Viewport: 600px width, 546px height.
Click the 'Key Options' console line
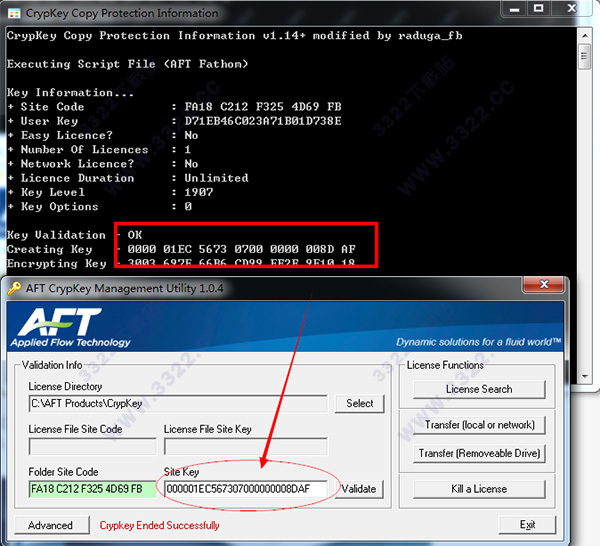click(x=99, y=207)
